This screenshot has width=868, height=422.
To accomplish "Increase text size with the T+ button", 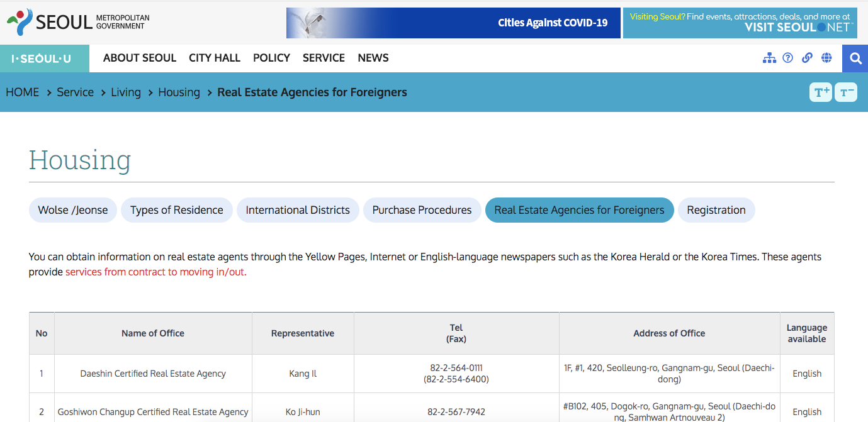I will coord(820,92).
